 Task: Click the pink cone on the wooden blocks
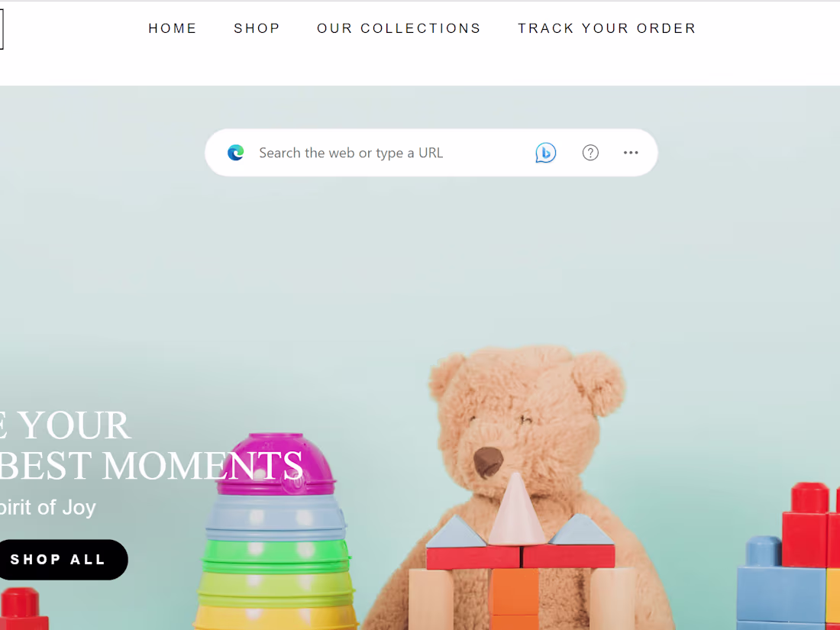click(515, 509)
